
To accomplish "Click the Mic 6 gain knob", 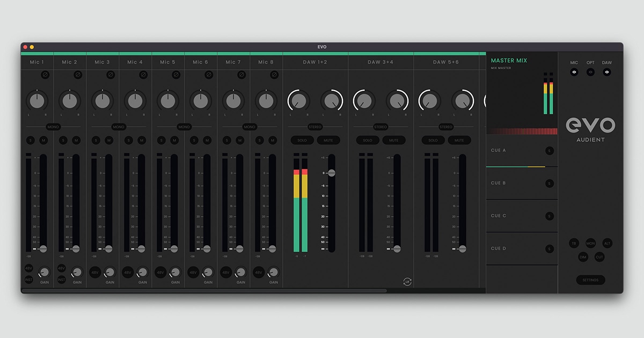I will tap(208, 272).
